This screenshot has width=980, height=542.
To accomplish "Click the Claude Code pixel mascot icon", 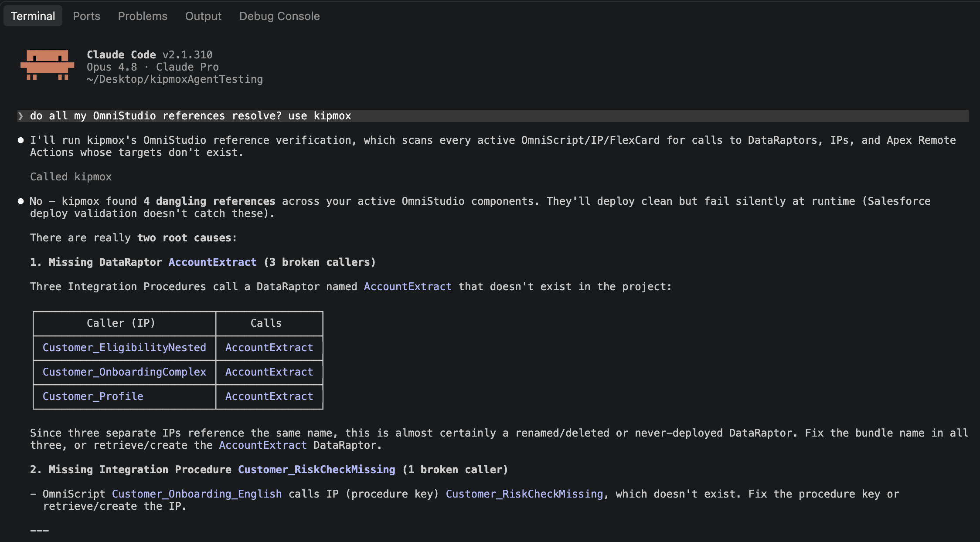I will 47,65.
